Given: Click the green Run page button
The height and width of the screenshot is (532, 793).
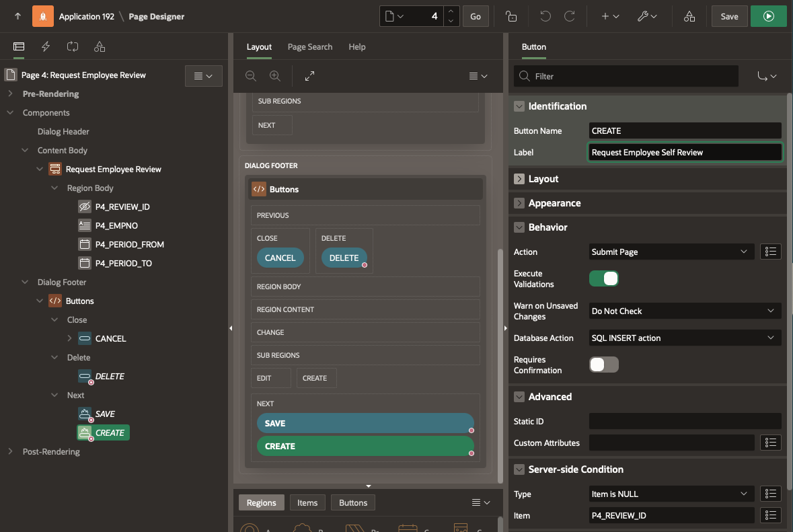Looking at the screenshot, I should point(768,17).
